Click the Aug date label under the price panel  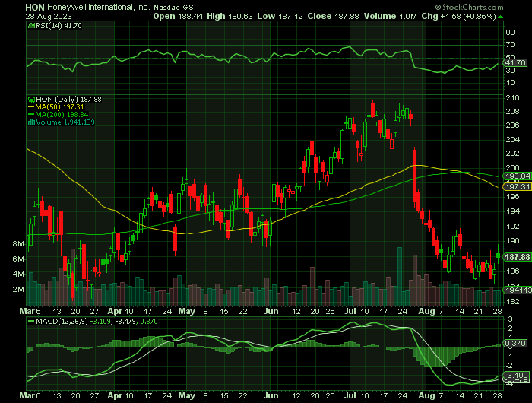click(x=426, y=311)
